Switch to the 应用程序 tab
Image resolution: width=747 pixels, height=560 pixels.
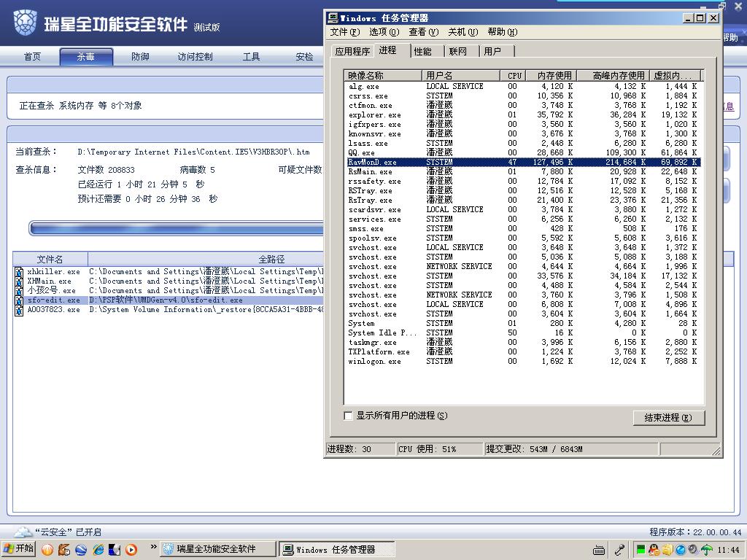click(x=352, y=52)
